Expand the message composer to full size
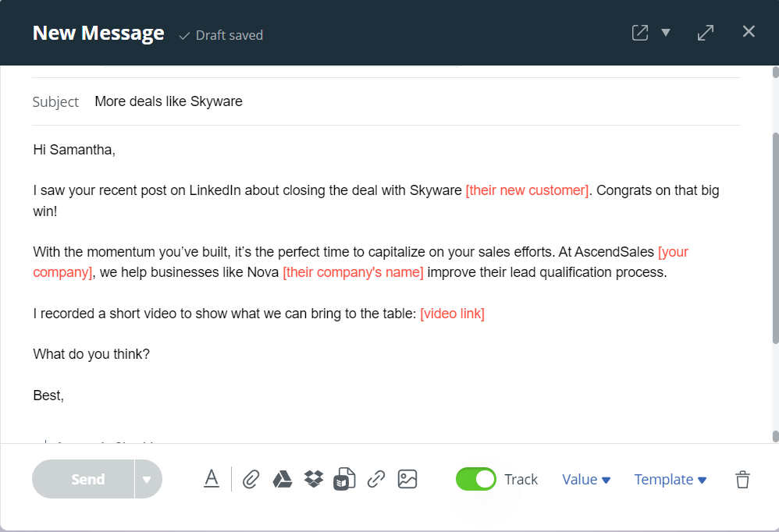 [x=706, y=33]
